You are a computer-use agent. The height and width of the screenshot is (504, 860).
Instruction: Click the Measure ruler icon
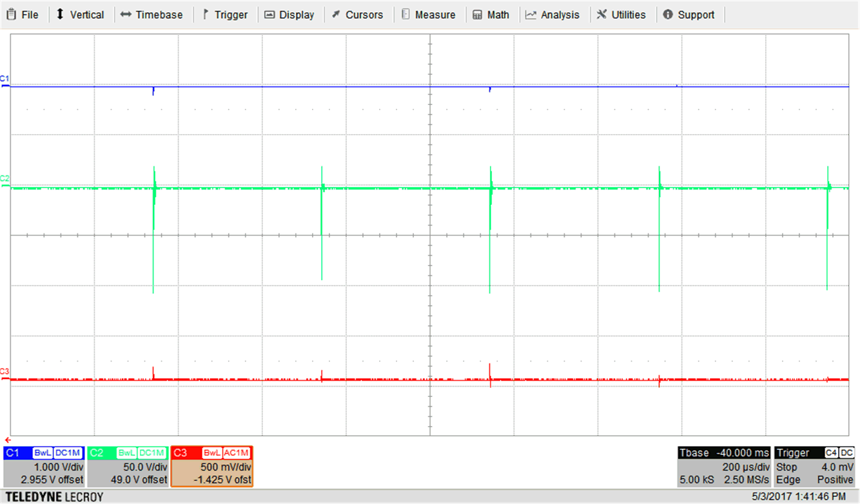pyautogui.click(x=406, y=15)
